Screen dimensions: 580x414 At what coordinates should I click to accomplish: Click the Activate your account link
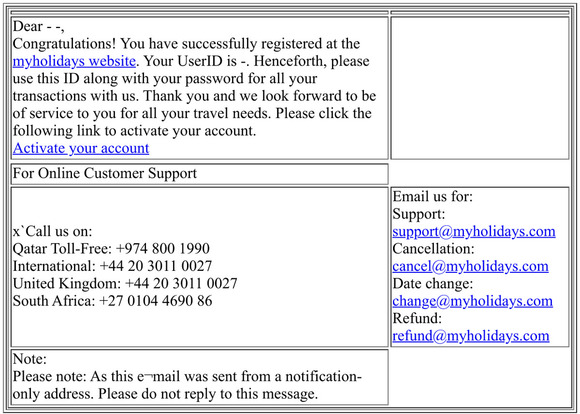[81, 148]
